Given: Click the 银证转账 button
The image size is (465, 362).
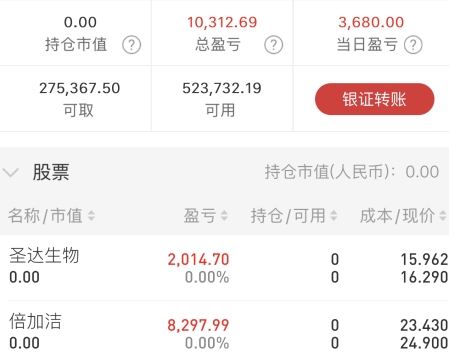Looking at the screenshot, I should (375, 99).
